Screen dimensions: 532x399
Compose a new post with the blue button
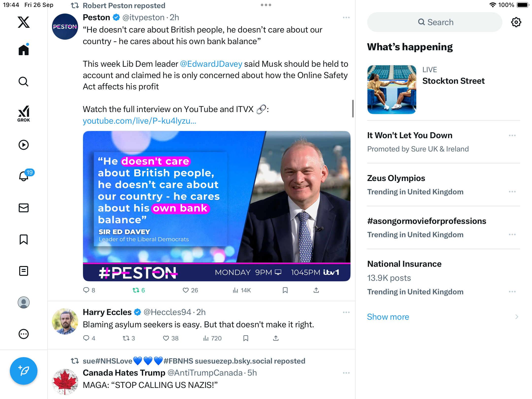[24, 371]
